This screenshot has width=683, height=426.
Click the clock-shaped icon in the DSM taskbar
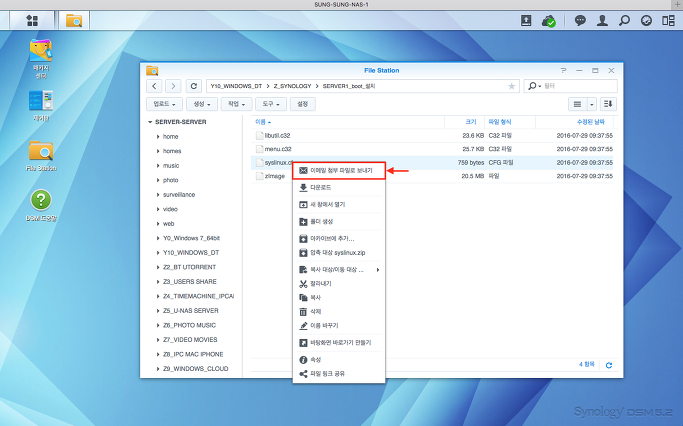pos(646,20)
